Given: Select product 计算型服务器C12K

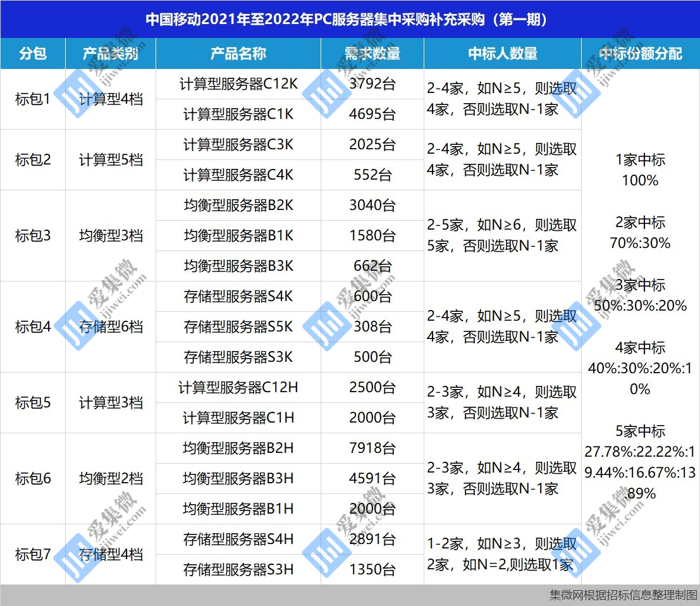Looking at the screenshot, I should tap(238, 83).
